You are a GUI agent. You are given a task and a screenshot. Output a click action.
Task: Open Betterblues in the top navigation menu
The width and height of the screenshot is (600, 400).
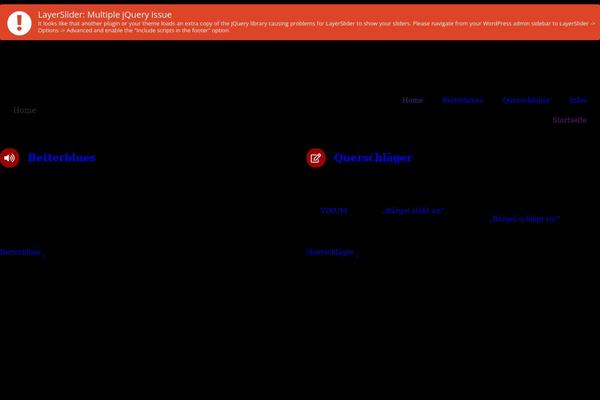click(x=462, y=100)
